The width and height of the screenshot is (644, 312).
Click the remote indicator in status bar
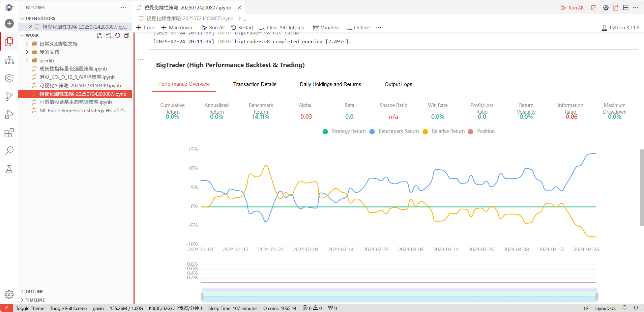tap(6, 308)
